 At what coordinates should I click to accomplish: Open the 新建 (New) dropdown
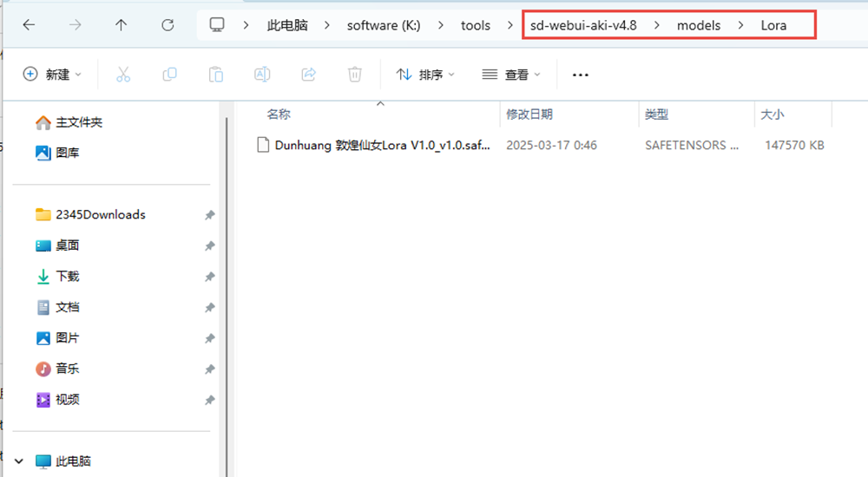click(x=52, y=74)
